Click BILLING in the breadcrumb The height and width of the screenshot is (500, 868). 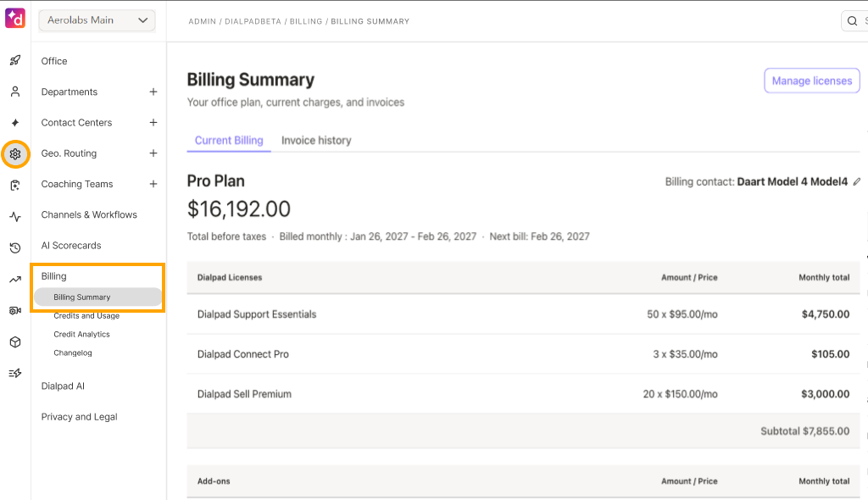(305, 21)
